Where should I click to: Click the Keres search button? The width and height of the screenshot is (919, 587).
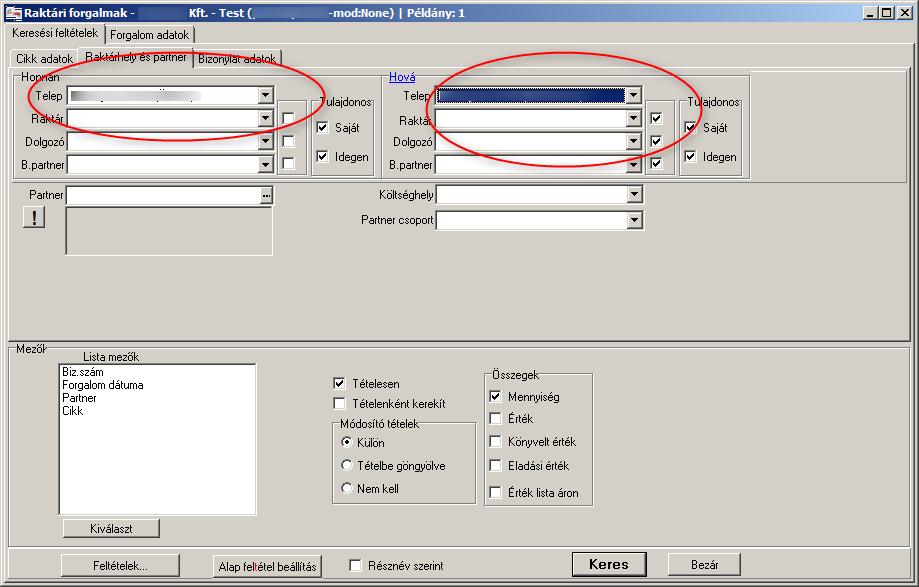coord(609,564)
